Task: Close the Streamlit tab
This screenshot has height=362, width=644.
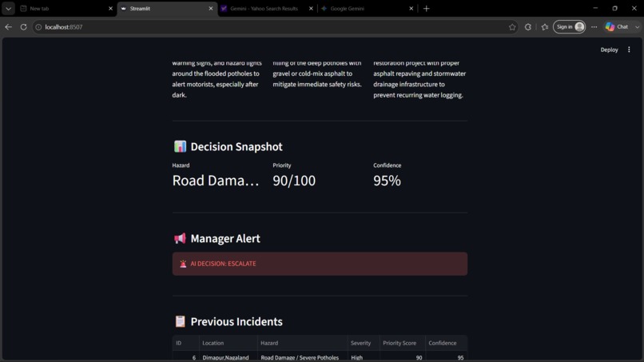Action: (211, 8)
